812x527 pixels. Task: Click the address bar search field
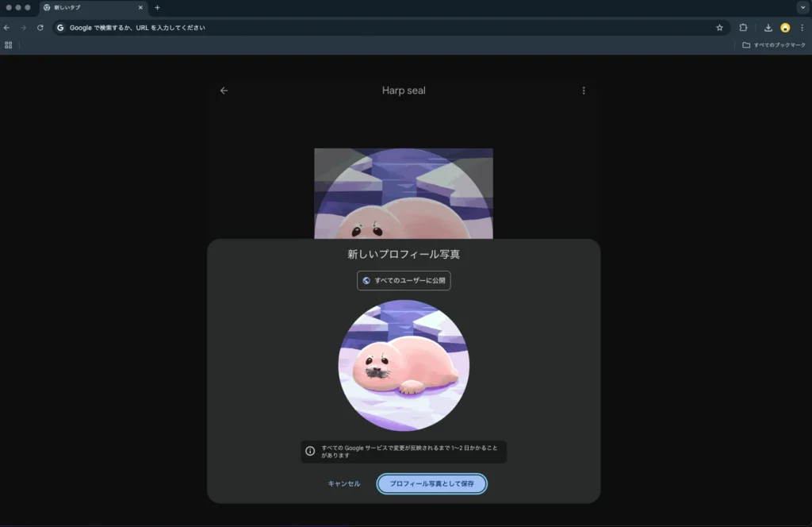[x=381, y=28]
